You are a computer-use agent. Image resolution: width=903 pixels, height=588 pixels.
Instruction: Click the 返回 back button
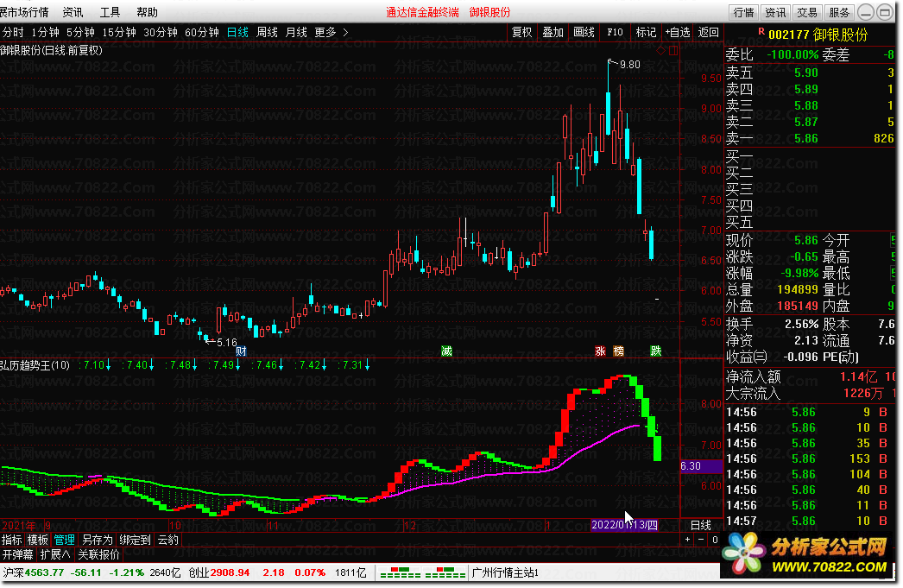[x=709, y=32]
